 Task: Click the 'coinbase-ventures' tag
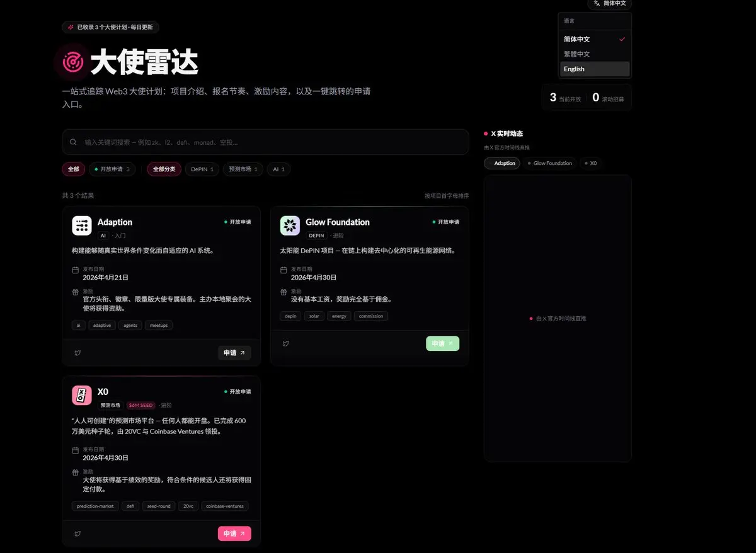tap(225, 506)
